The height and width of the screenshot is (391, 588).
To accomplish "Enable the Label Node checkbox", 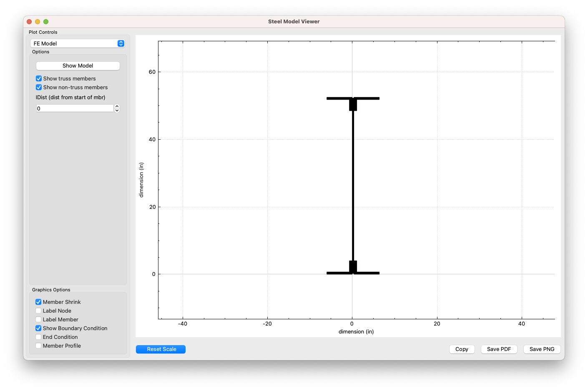I will (38, 311).
